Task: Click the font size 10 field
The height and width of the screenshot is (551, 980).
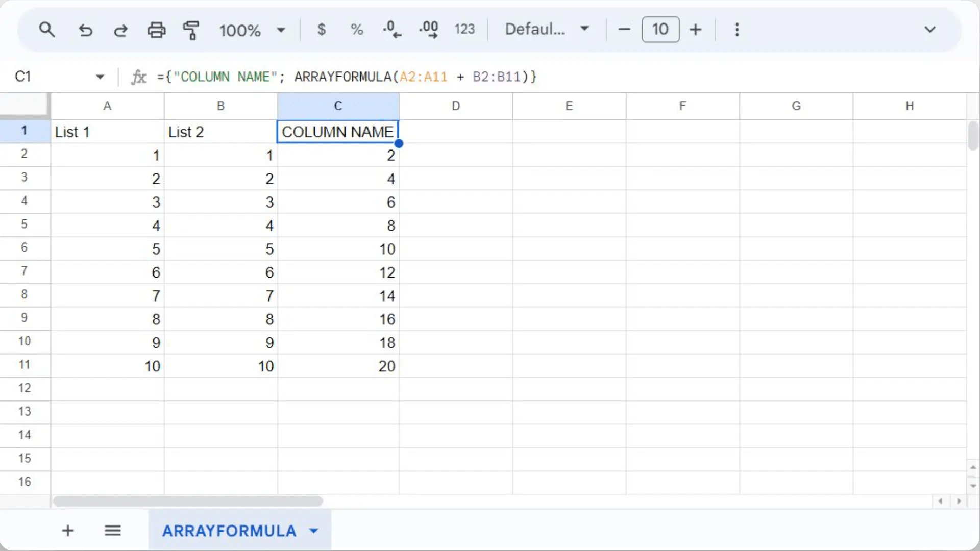Action: click(x=660, y=30)
